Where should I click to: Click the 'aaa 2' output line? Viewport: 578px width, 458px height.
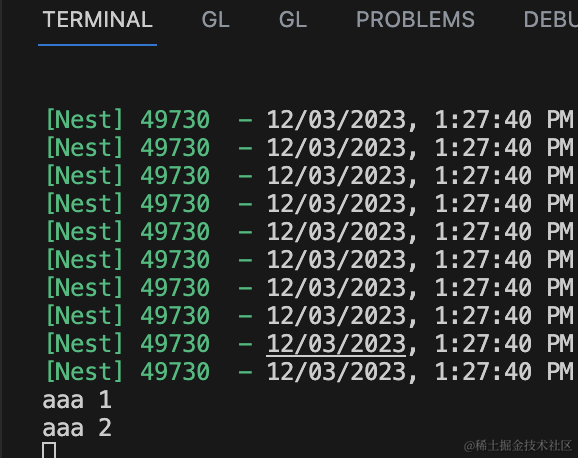(77, 428)
